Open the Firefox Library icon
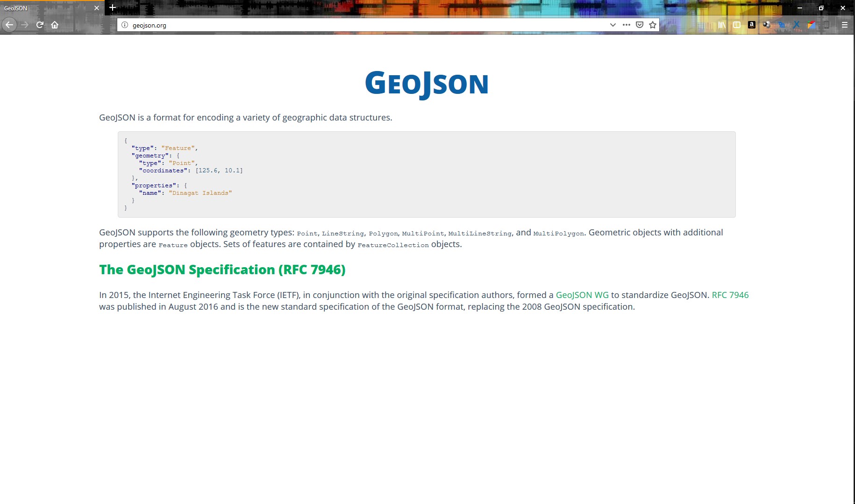 (x=721, y=25)
